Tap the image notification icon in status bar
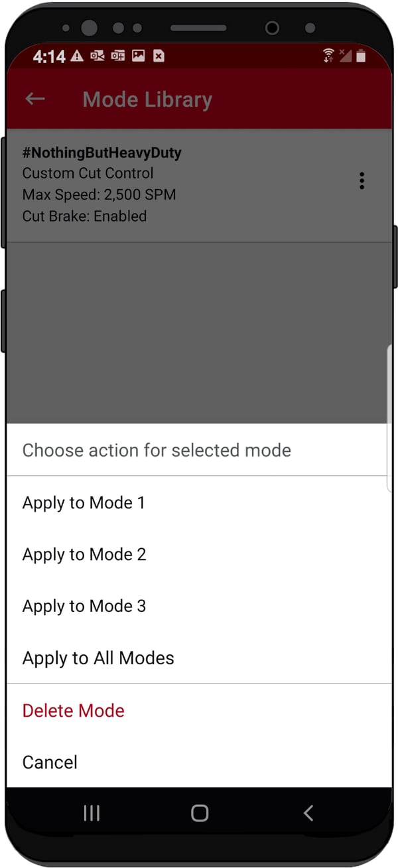 (138, 56)
